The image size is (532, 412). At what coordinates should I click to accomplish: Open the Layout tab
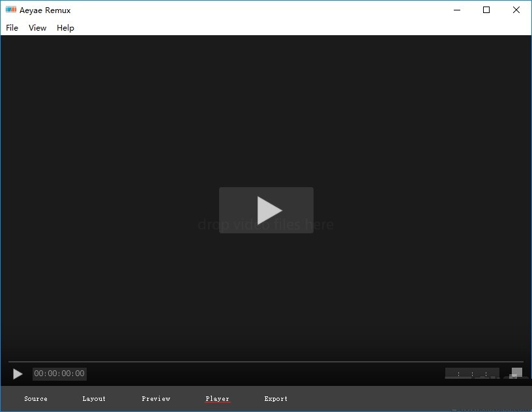click(x=94, y=398)
